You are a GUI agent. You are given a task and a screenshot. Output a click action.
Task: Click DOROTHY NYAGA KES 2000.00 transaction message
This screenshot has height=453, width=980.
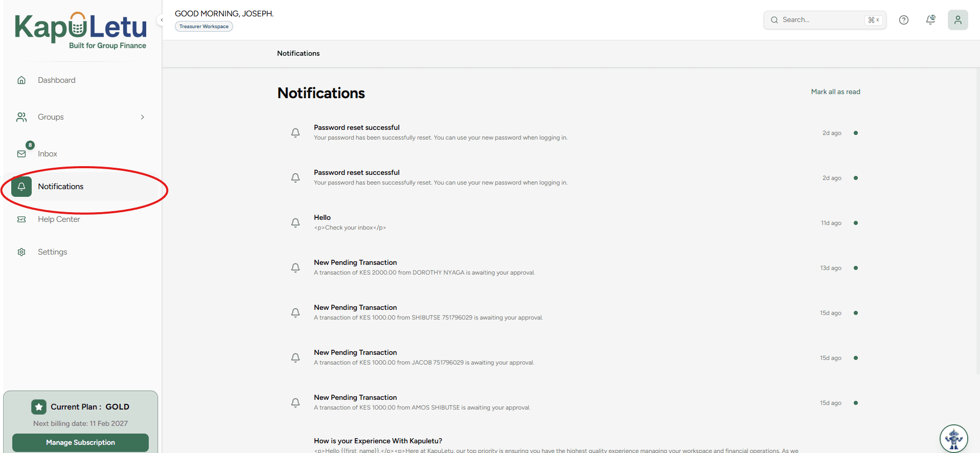tap(424, 273)
